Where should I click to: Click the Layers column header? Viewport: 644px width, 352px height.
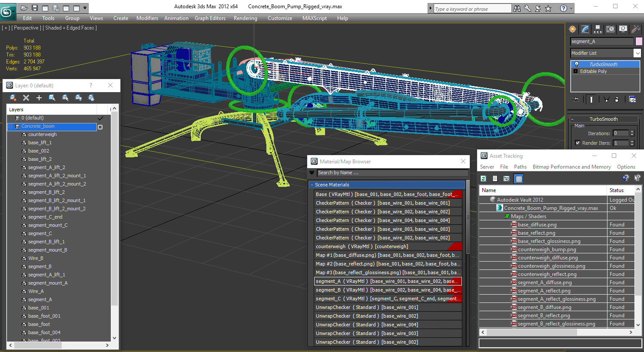(52, 110)
